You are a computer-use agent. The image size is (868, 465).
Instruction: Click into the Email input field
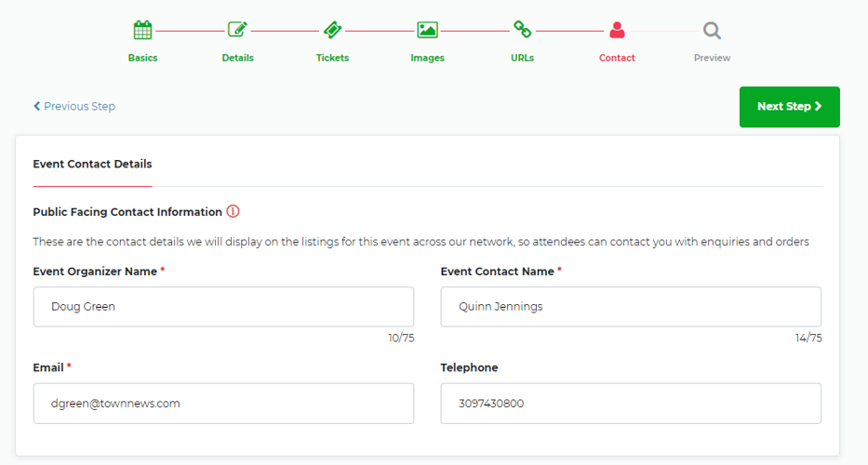(223, 404)
